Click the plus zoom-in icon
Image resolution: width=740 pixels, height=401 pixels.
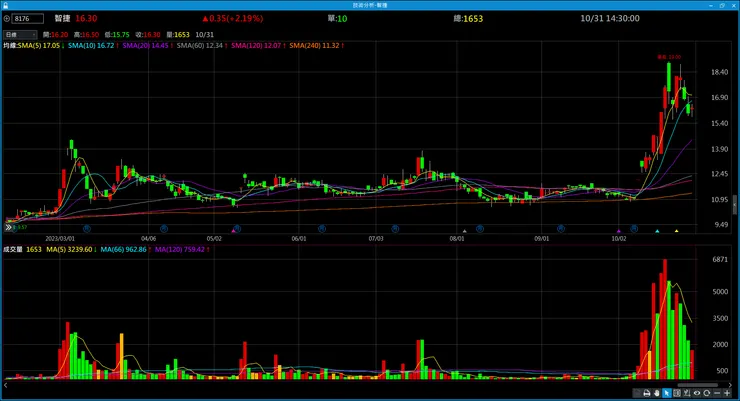(x=727, y=393)
